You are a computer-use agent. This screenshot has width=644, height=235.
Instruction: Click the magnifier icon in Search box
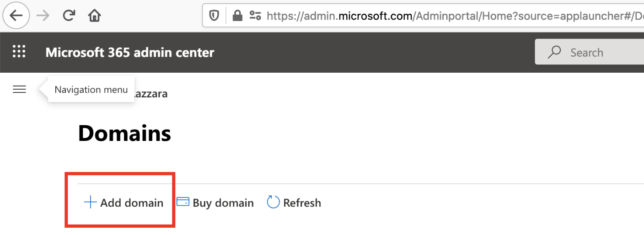click(x=554, y=53)
